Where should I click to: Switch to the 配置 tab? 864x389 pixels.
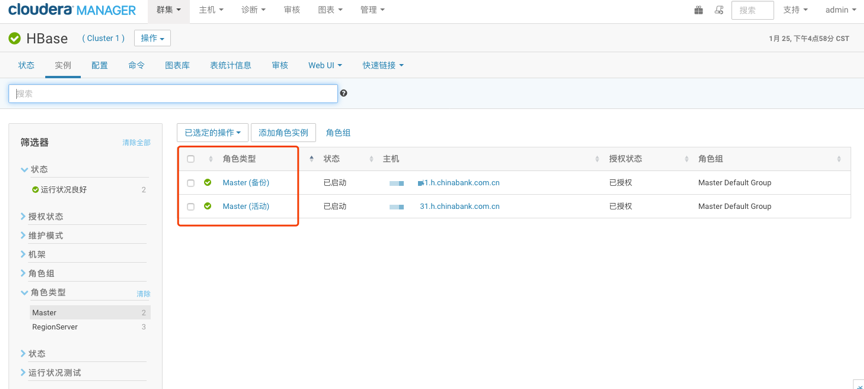coord(100,65)
